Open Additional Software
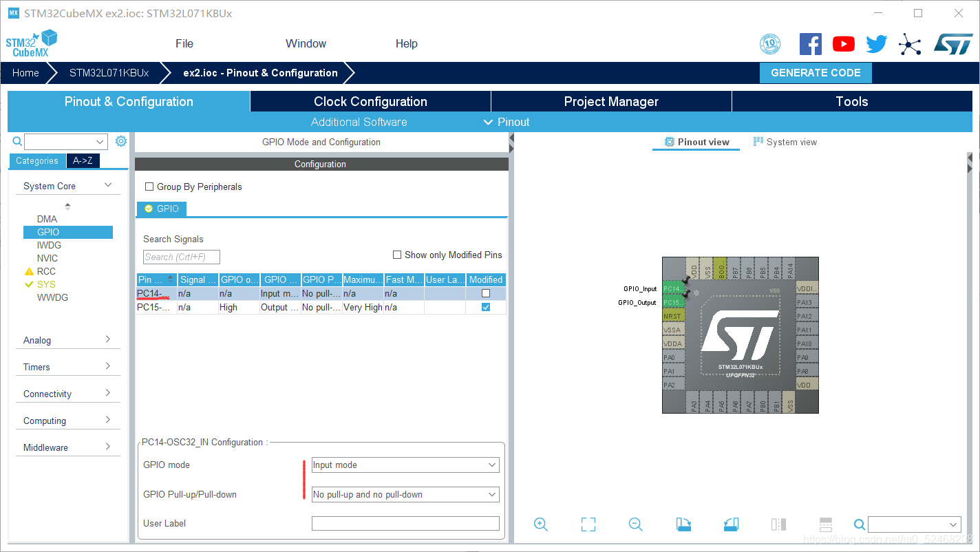Viewport: 980px width, 552px height. coord(359,122)
